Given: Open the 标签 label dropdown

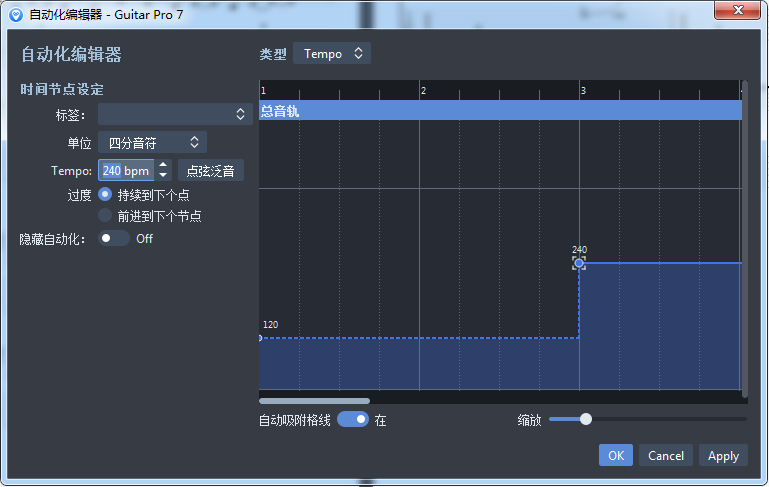Looking at the screenshot, I should pyautogui.click(x=174, y=114).
